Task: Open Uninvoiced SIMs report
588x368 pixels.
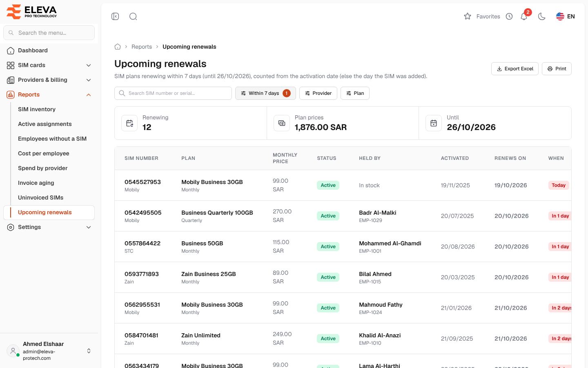Action: click(x=41, y=197)
